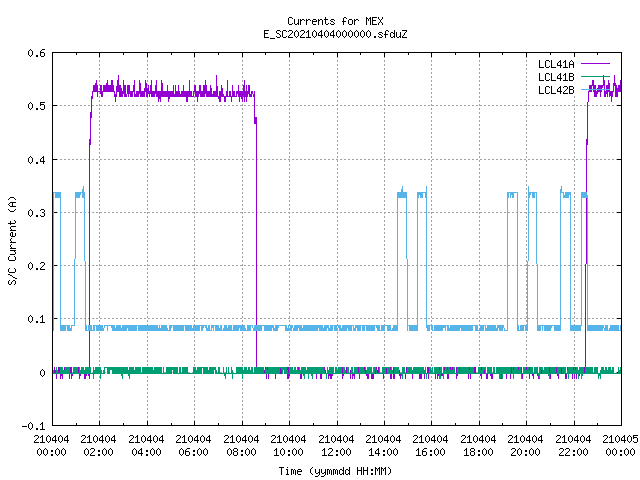Click the x-axis tick label 210404 16:00

pyautogui.click(x=430, y=445)
